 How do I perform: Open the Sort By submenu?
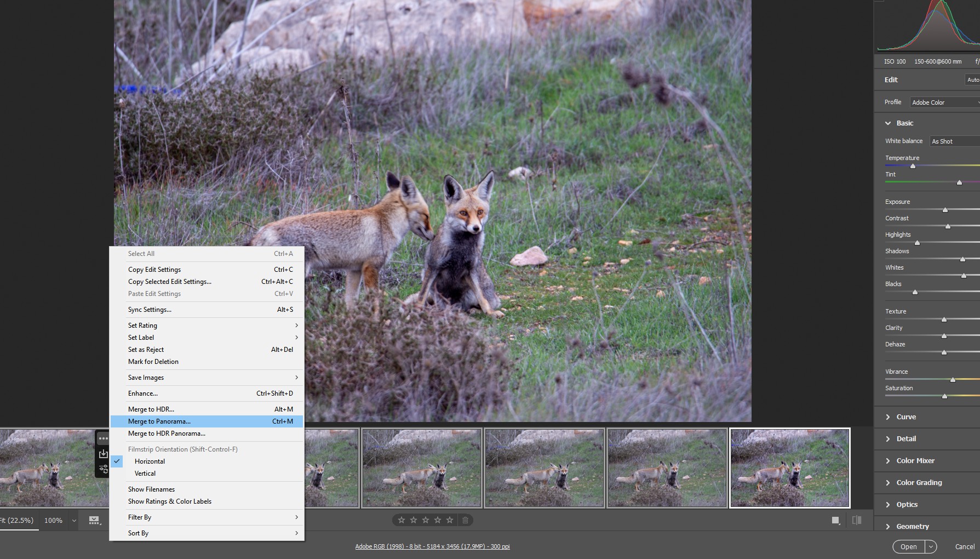pos(207,533)
